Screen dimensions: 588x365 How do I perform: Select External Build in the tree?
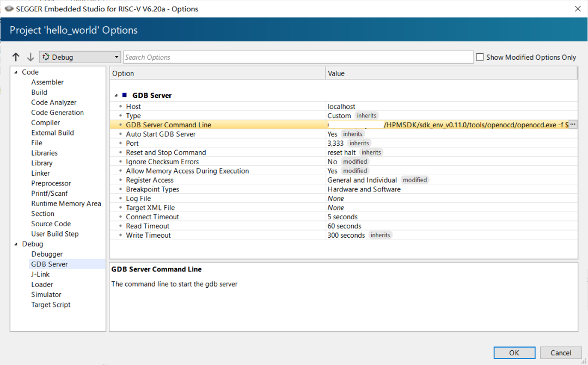click(x=52, y=133)
